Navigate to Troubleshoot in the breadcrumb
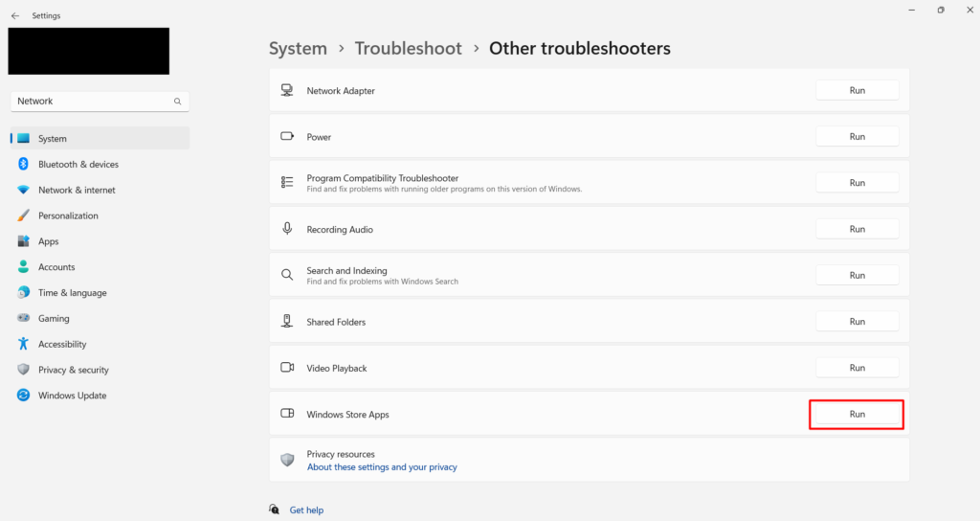The width and height of the screenshot is (980, 521). [408, 48]
